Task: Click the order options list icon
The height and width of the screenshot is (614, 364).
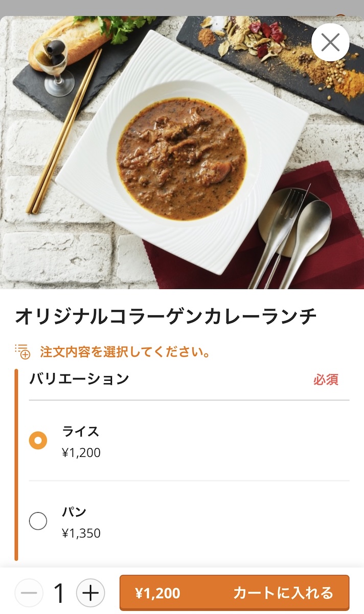Action: [22, 352]
